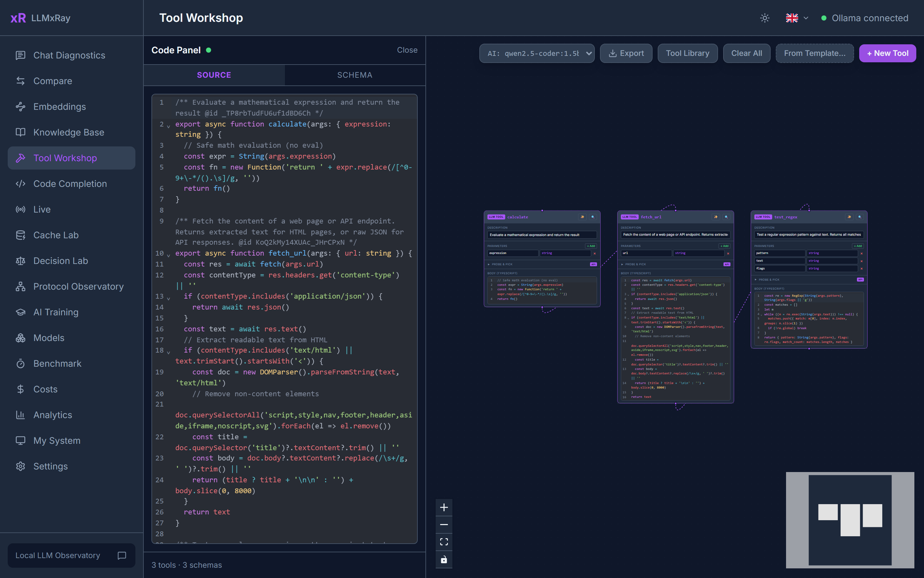Click the Clear All button
This screenshot has height=578, width=924.
(x=747, y=53)
